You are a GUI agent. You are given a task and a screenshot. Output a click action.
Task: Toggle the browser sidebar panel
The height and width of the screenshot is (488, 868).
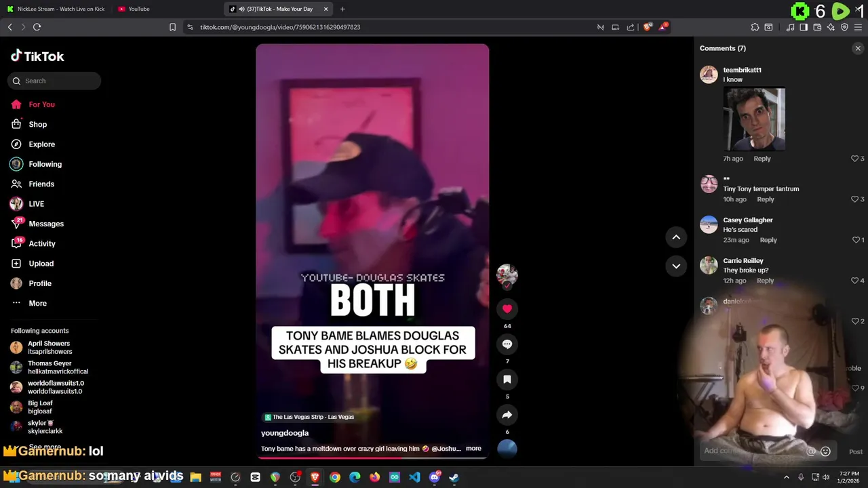[804, 27]
